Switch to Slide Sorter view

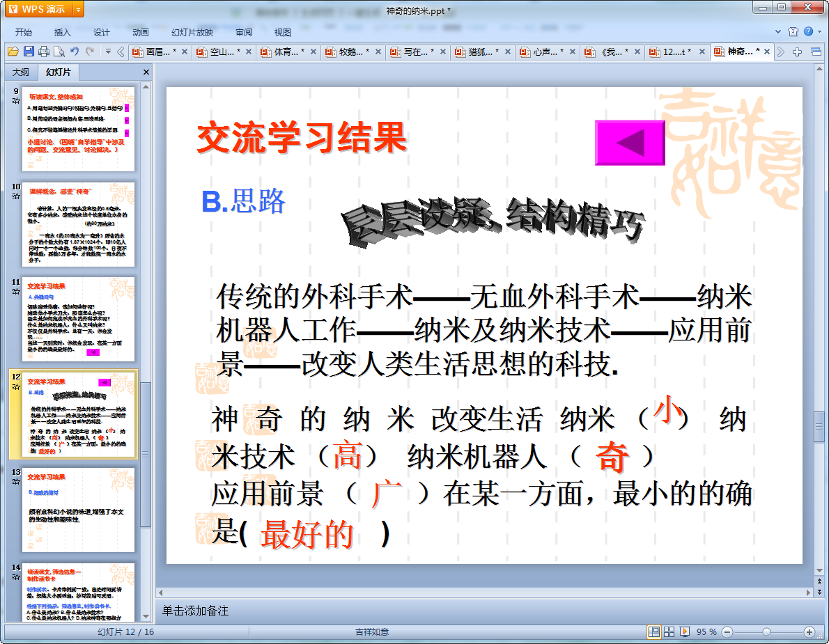[669, 632]
